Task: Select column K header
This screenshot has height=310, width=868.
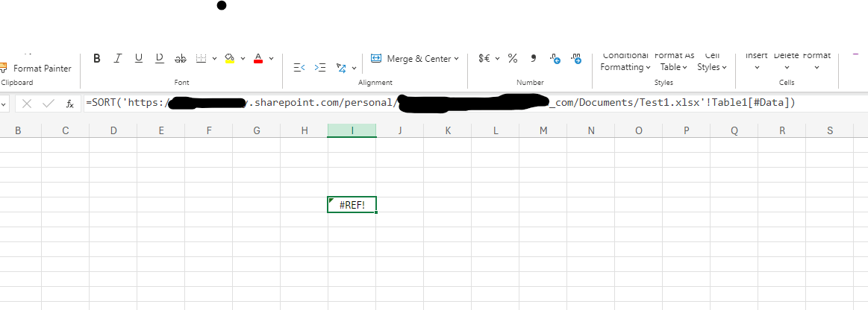Action: point(448,130)
